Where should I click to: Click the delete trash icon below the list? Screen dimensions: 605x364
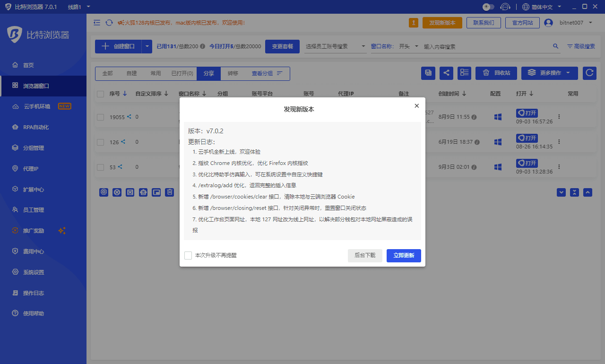(x=170, y=192)
